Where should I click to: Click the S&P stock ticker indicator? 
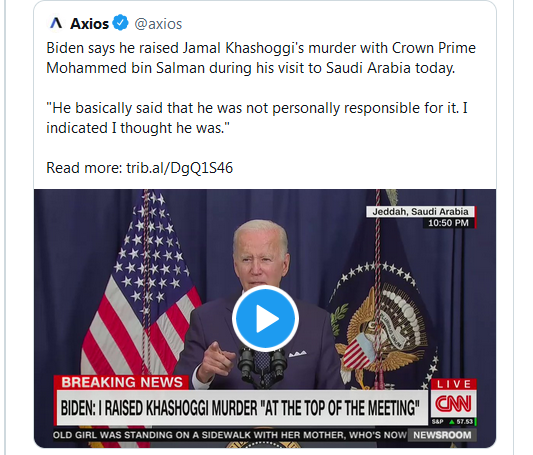[453, 422]
